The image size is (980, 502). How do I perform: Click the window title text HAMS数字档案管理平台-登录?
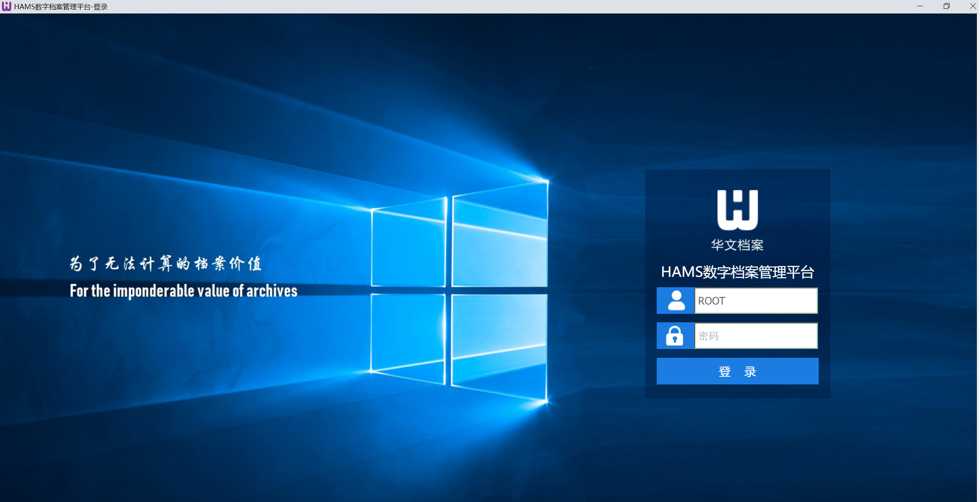coord(61,7)
